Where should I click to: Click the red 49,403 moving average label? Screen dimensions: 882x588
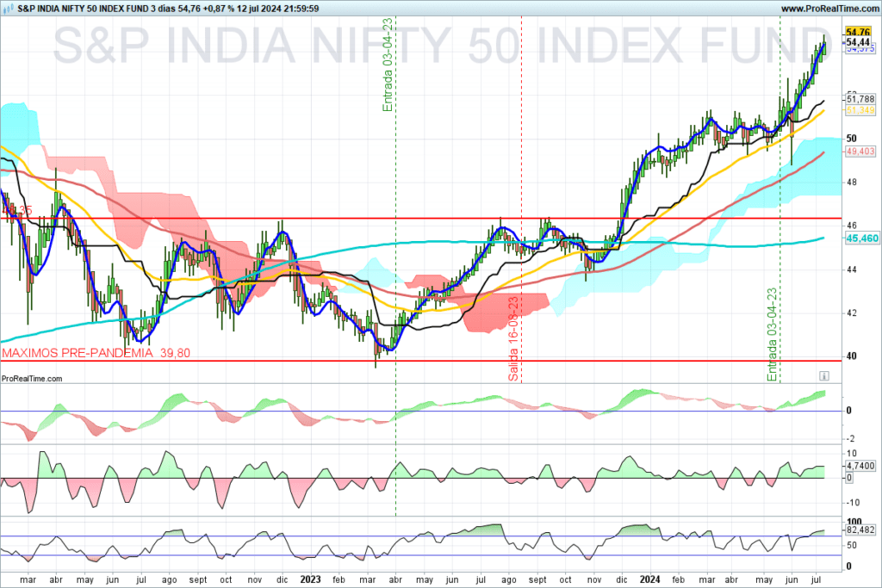pyautogui.click(x=860, y=152)
